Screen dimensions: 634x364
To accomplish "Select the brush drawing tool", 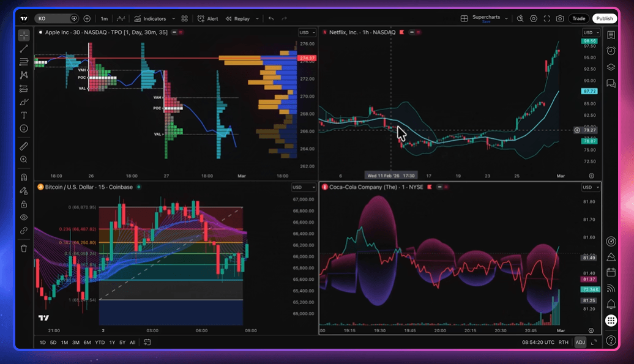I will click(x=24, y=102).
